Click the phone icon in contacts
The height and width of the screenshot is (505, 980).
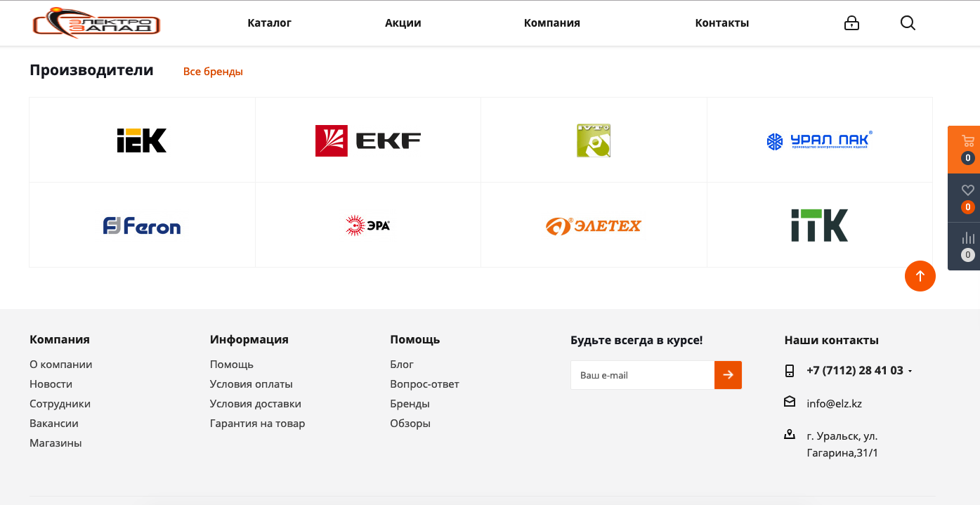790,371
